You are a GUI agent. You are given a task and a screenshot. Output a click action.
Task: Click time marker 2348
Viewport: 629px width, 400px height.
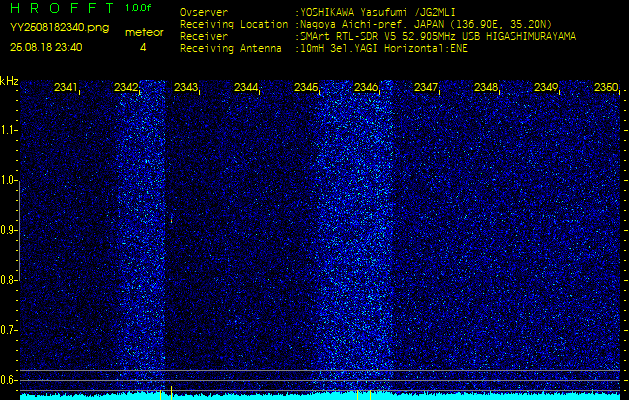(486, 87)
